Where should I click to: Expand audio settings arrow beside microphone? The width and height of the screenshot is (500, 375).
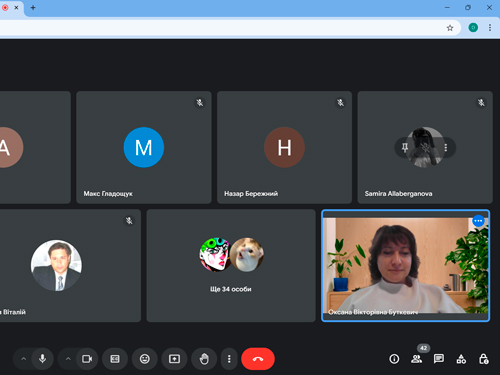24,359
